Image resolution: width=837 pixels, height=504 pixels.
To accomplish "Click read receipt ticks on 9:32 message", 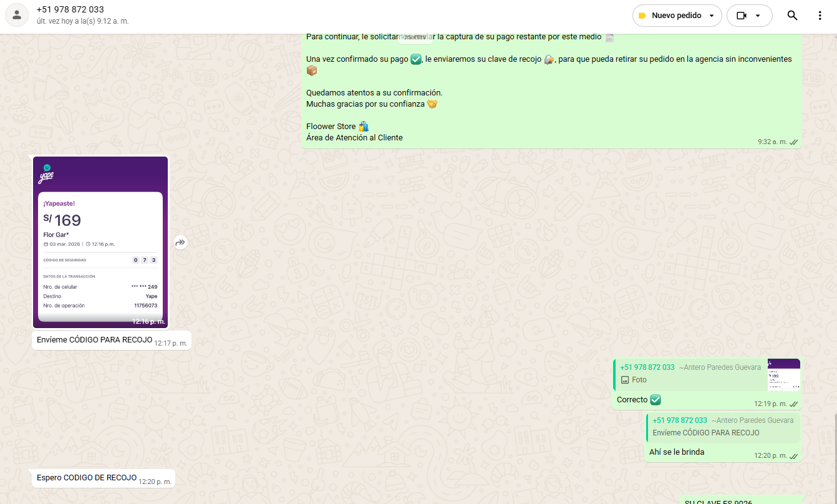I will (794, 142).
